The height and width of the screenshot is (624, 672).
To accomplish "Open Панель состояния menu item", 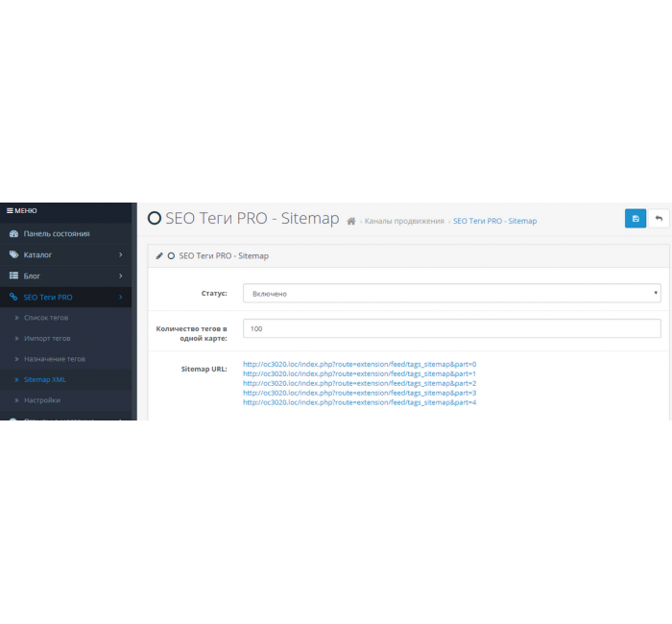I will click(65, 233).
